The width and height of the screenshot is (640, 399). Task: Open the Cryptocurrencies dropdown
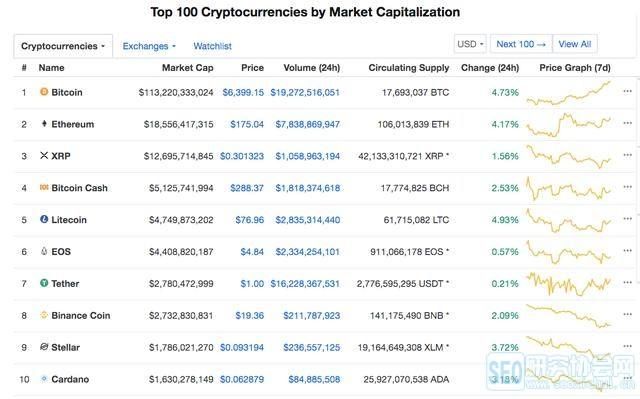coord(63,46)
